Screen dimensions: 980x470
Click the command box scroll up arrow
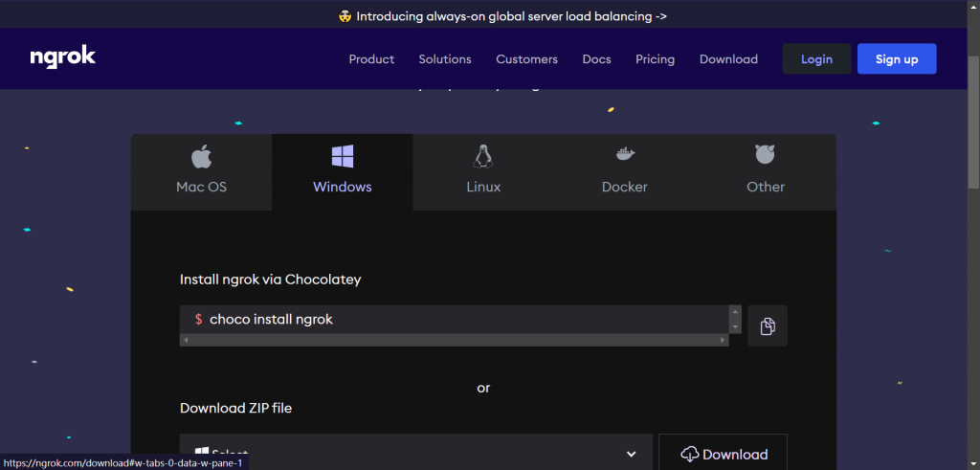tap(735, 312)
